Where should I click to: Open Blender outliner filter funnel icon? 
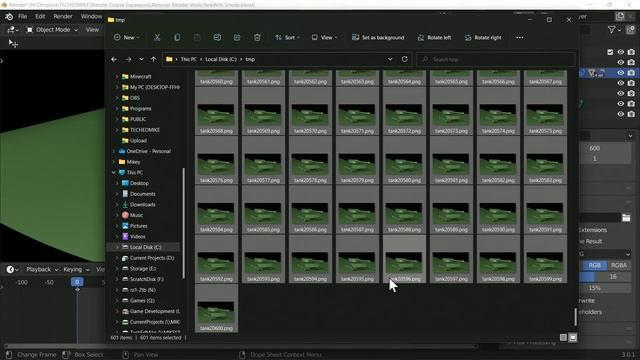coord(613,30)
